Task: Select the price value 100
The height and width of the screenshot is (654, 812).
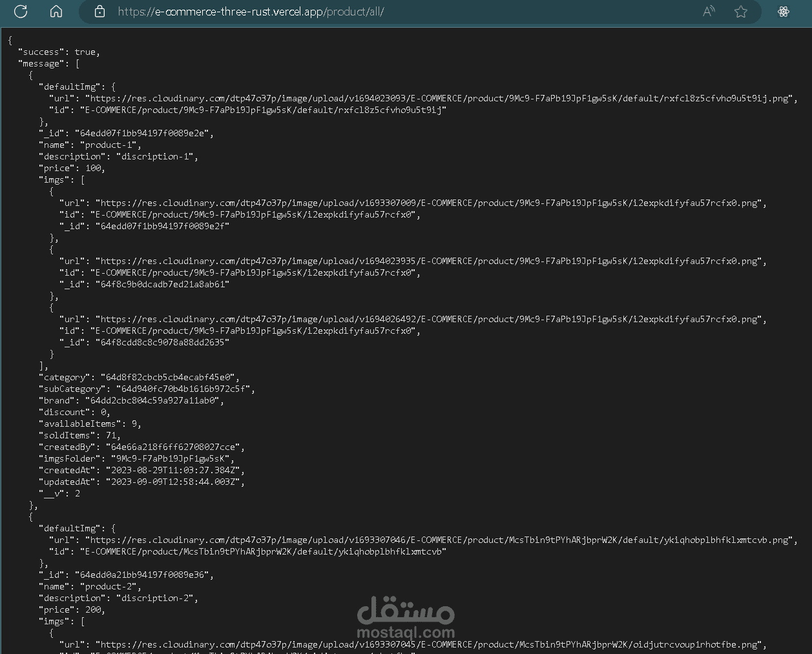Action: coord(94,168)
